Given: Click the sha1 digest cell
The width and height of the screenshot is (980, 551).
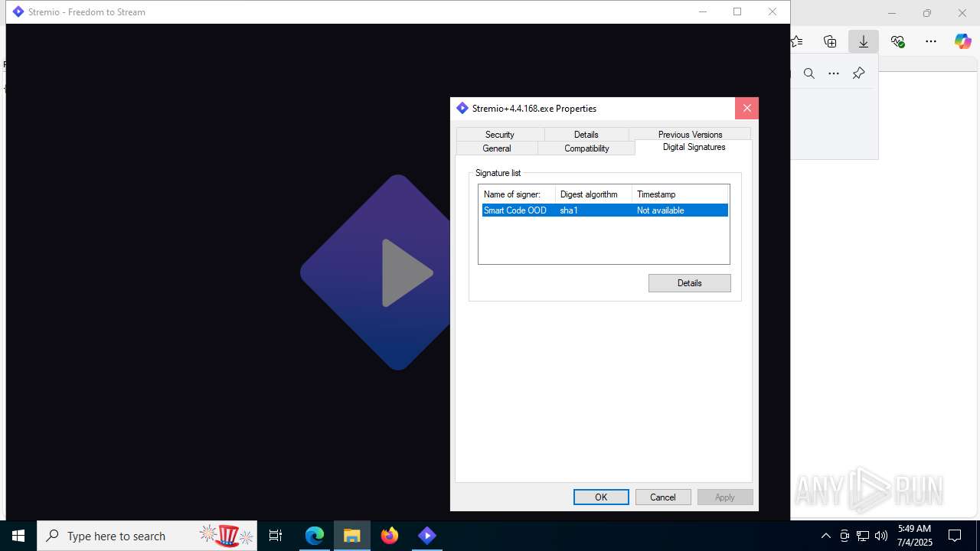Looking at the screenshot, I should pyautogui.click(x=569, y=210).
